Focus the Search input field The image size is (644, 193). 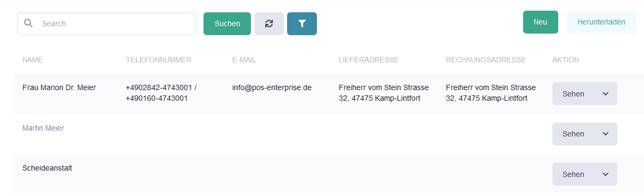[x=107, y=23]
